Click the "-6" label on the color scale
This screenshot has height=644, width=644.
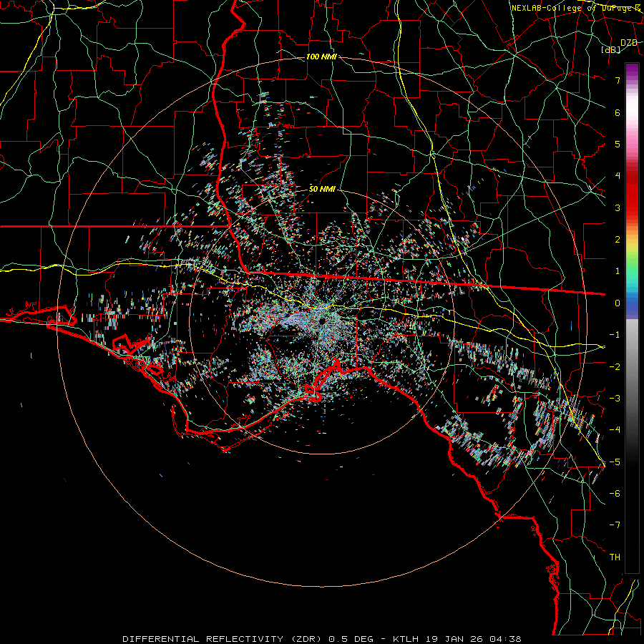pos(615,493)
